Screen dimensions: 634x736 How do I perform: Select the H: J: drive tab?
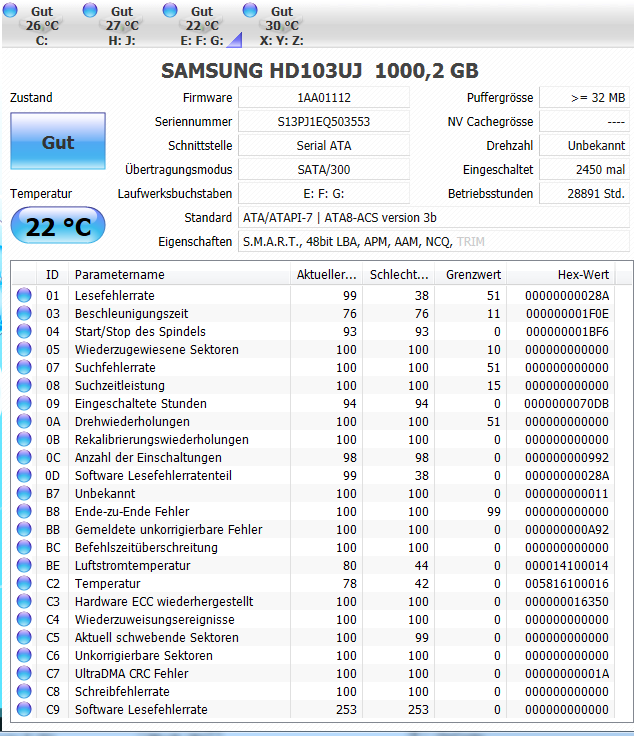click(122, 25)
